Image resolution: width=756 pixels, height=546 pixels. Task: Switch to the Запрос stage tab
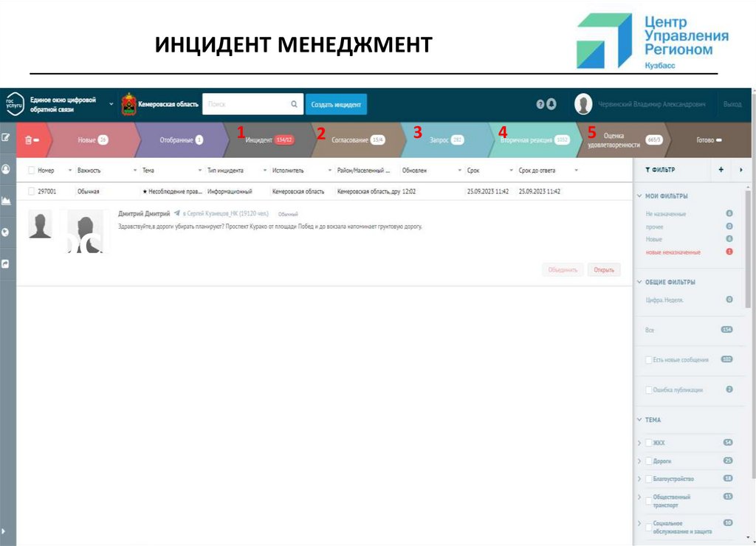tap(446, 139)
